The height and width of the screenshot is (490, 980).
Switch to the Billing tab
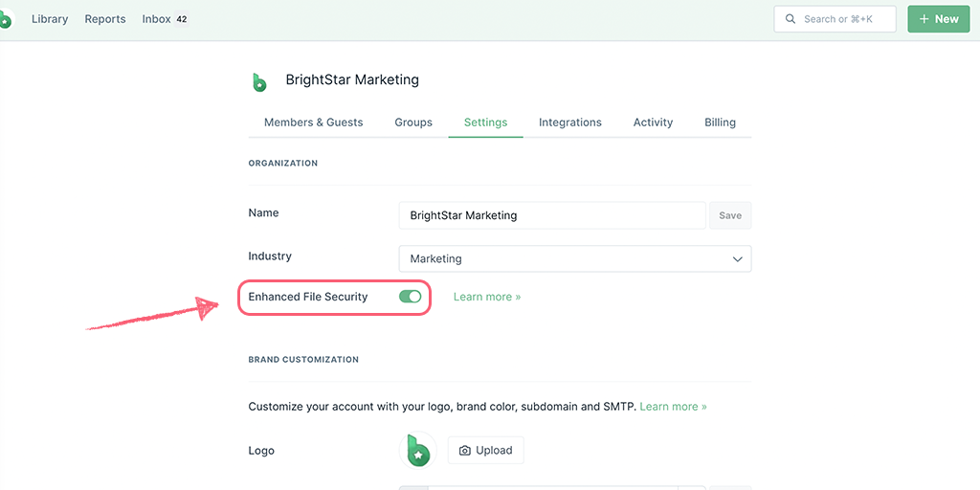(720, 122)
